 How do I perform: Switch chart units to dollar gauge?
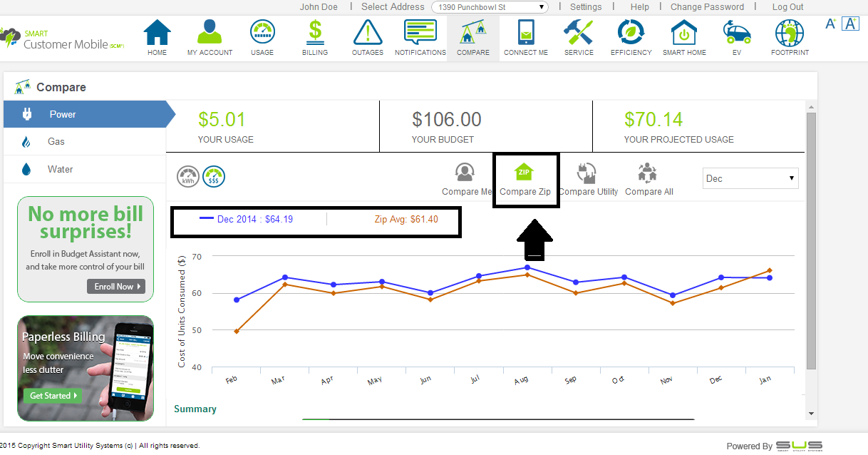tap(214, 176)
